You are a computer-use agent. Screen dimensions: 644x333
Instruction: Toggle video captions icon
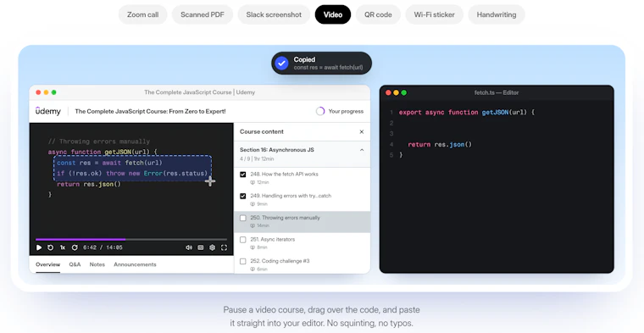click(201, 247)
